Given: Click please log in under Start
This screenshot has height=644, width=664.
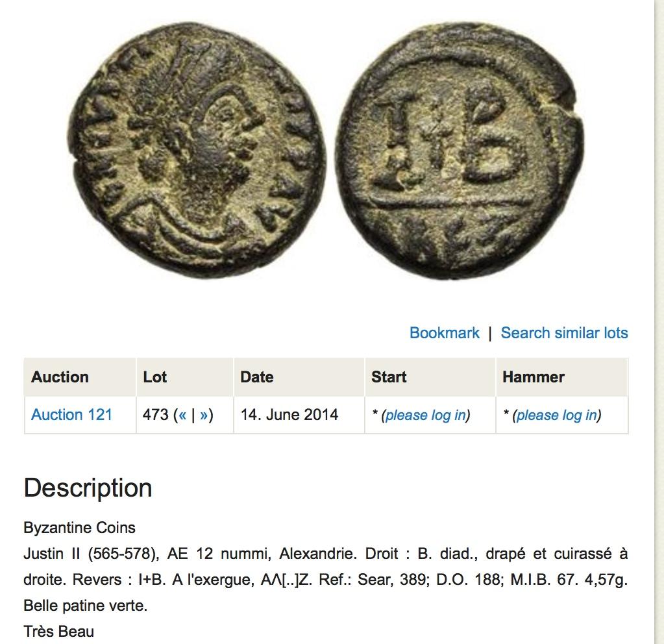Looking at the screenshot, I should click(426, 415).
